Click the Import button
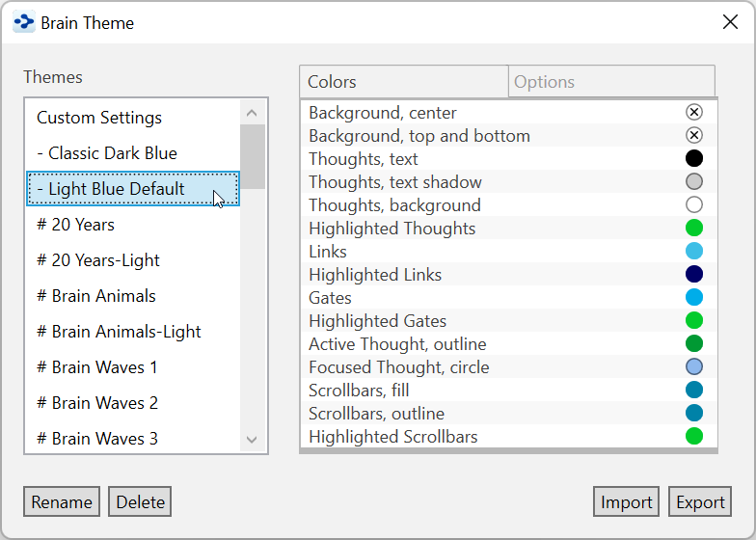Screen dimensions: 756x540 pos(626,501)
